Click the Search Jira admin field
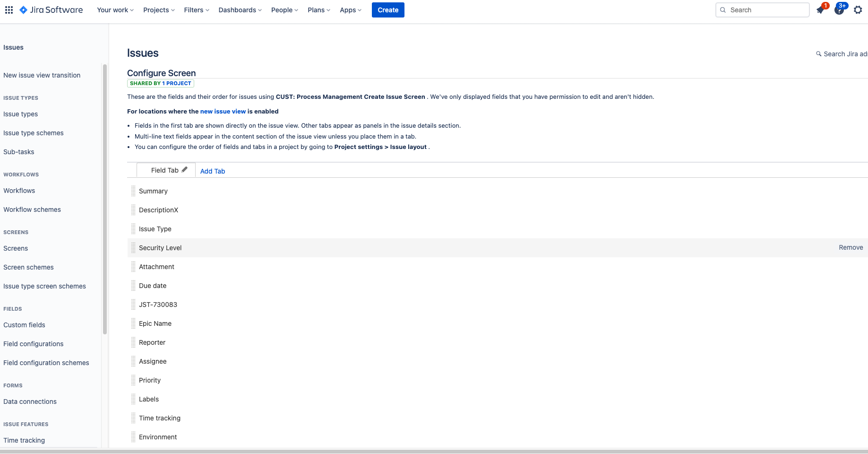The image size is (868, 454). point(843,54)
